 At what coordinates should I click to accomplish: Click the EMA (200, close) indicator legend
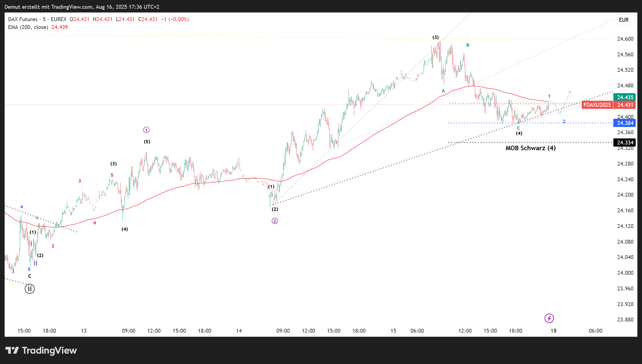(28, 27)
